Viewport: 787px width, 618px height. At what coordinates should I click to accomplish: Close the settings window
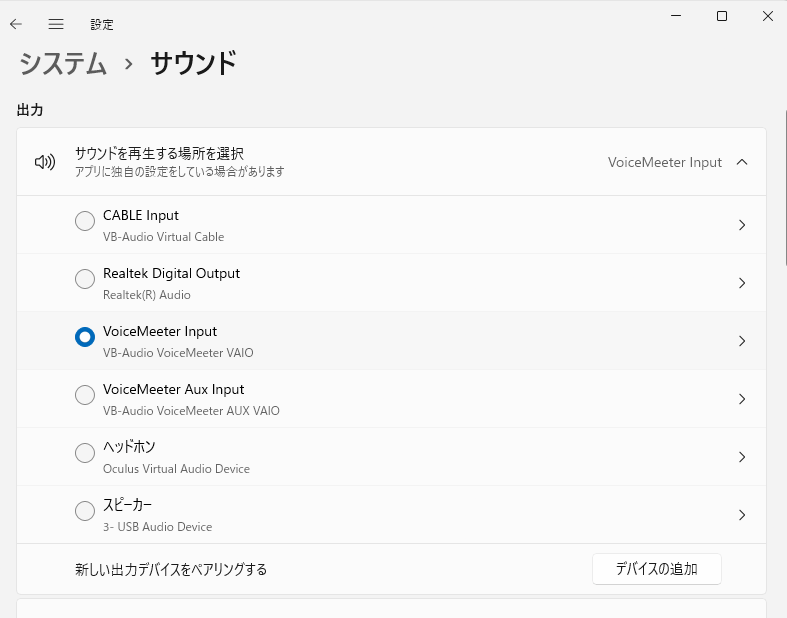coord(767,16)
